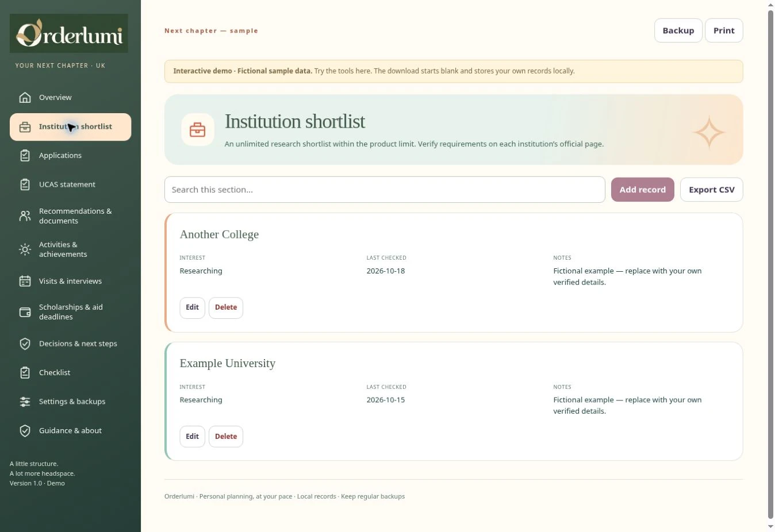Click the Applications clipboard icon
The width and height of the screenshot is (775, 532).
[25, 156]
